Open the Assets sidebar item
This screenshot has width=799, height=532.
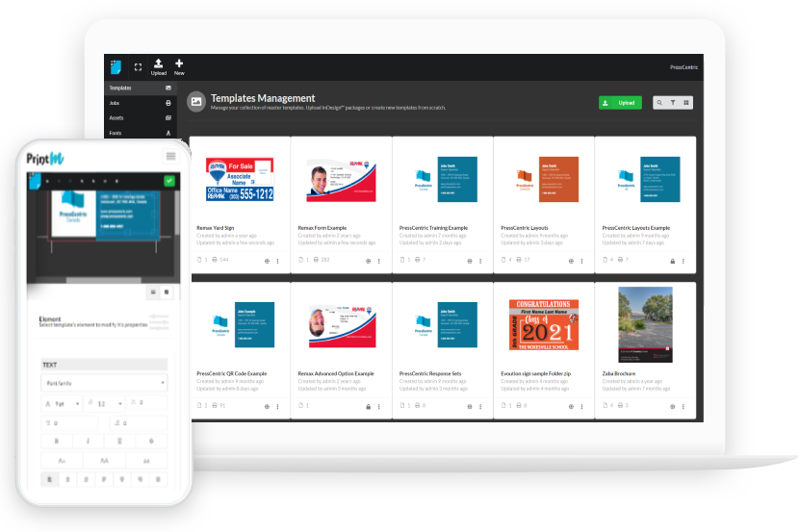click(141, 117)
